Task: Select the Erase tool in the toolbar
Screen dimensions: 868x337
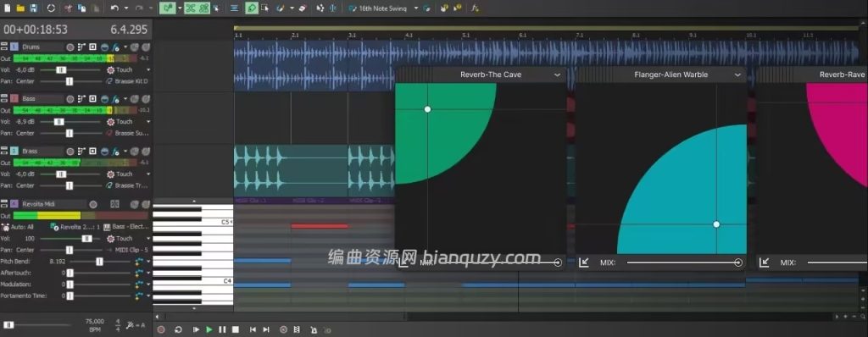Action: click(x=302, y=8)
